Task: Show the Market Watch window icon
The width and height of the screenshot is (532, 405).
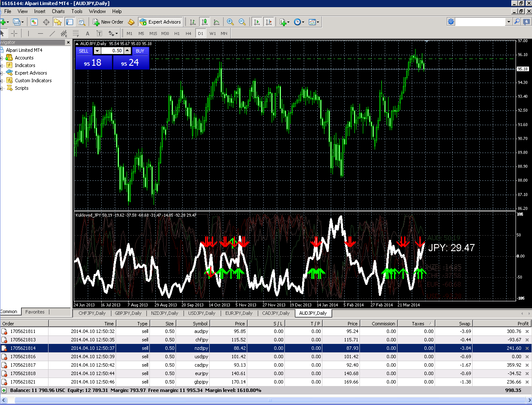Action: (x=34, y=22)
